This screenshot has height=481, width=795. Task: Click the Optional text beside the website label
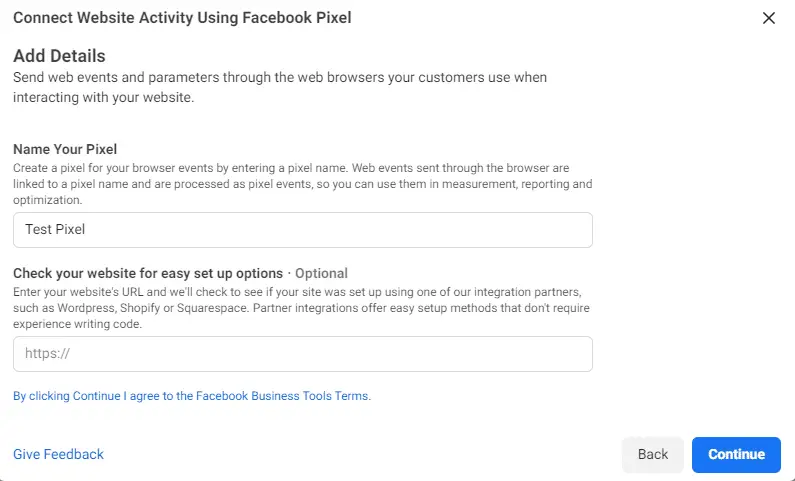pyautogui.click(x=321, y=273)
